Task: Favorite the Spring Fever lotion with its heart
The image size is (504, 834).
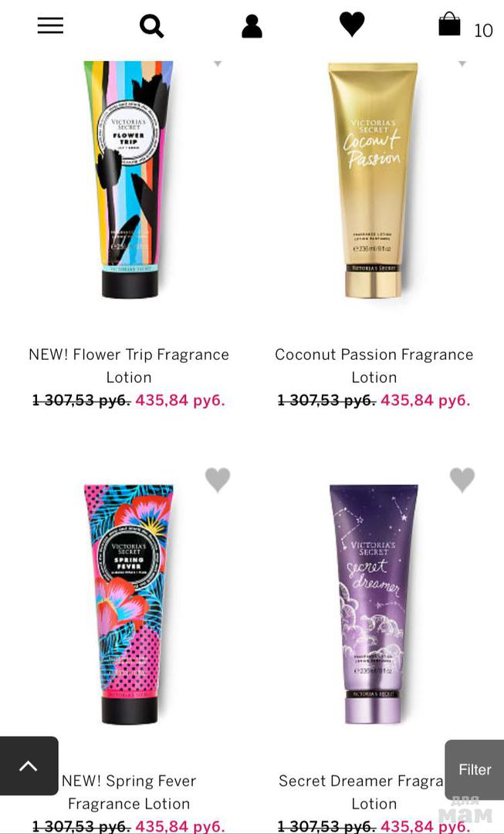Action: click(x=218, y=480)
